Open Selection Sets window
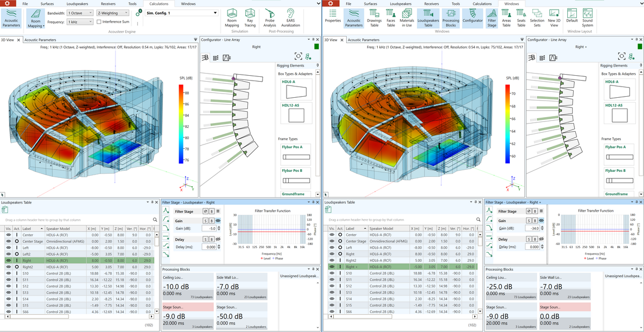The height and width of the screenshot is (332, 644). point(537,18)
